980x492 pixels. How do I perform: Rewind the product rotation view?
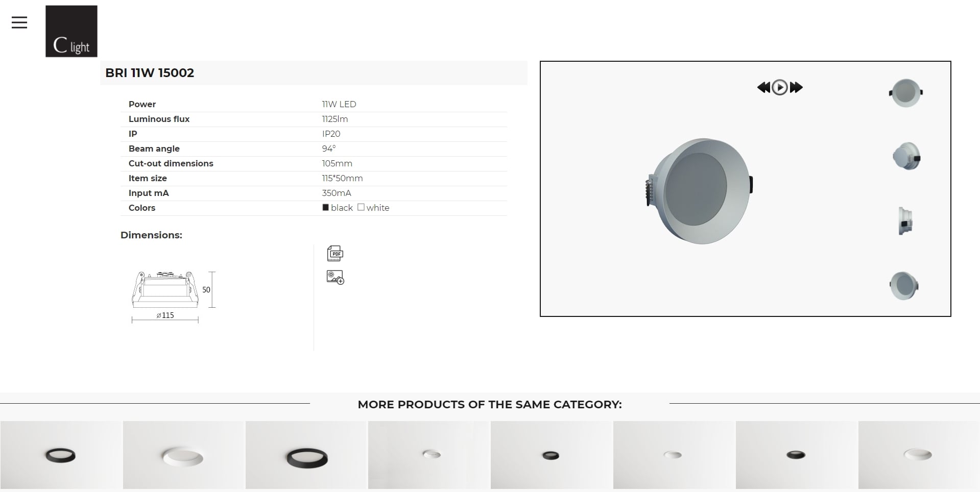tap(763, 87)
